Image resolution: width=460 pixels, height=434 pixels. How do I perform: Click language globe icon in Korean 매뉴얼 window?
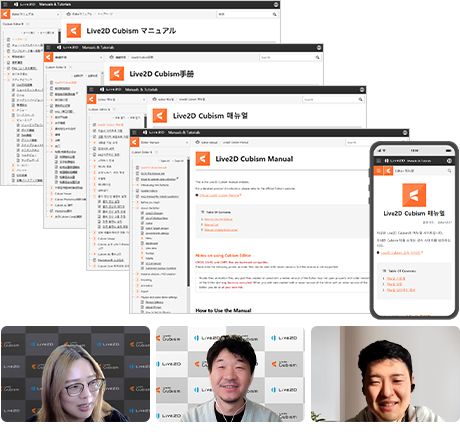(362, 89)
